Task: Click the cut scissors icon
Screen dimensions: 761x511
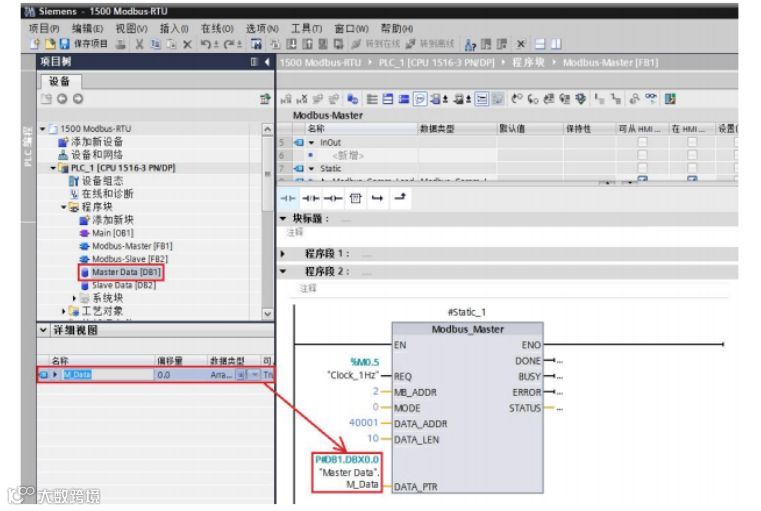Action: point(139,45)
